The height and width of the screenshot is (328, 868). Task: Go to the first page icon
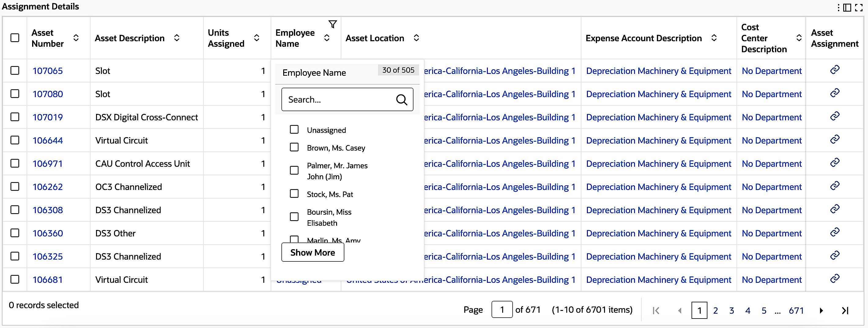(656, 311)
